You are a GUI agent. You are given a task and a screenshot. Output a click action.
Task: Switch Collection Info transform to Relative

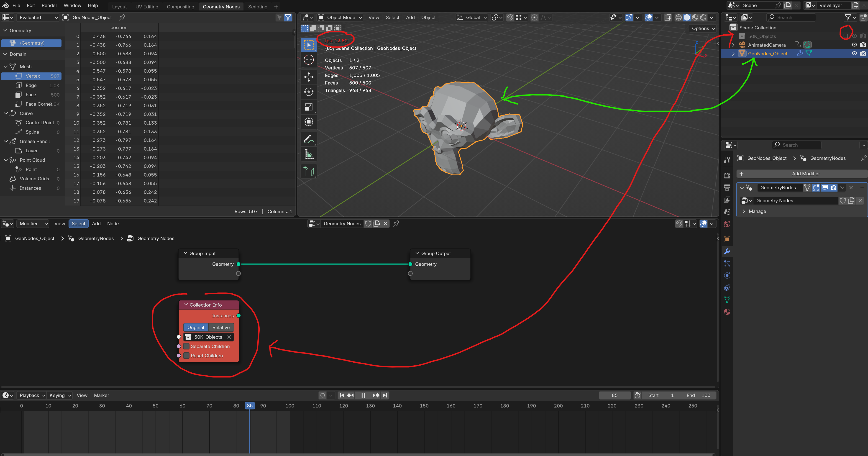click(221, 328)
